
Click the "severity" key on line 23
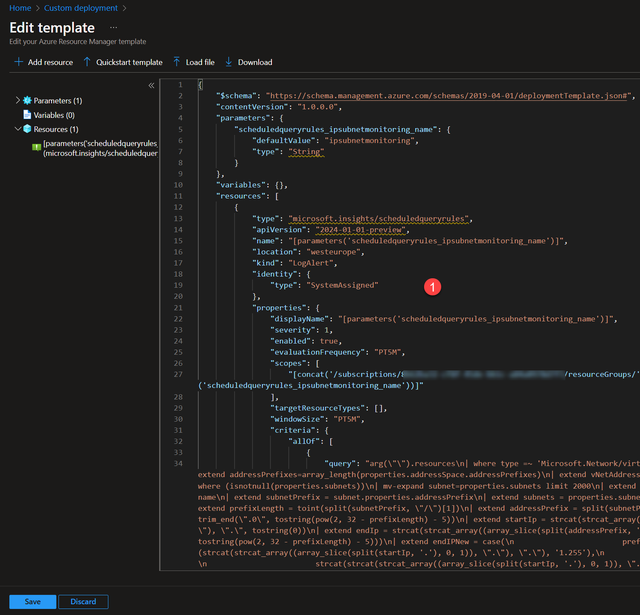293,330
